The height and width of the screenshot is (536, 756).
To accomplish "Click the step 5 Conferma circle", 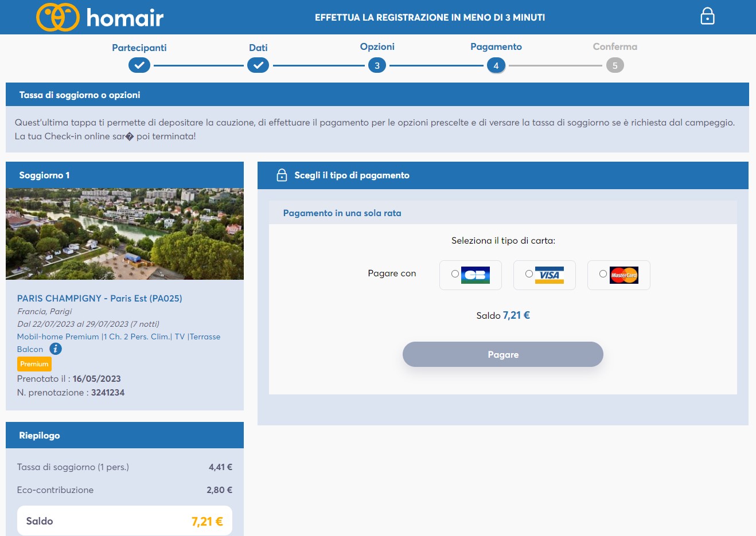I will 615,65.
